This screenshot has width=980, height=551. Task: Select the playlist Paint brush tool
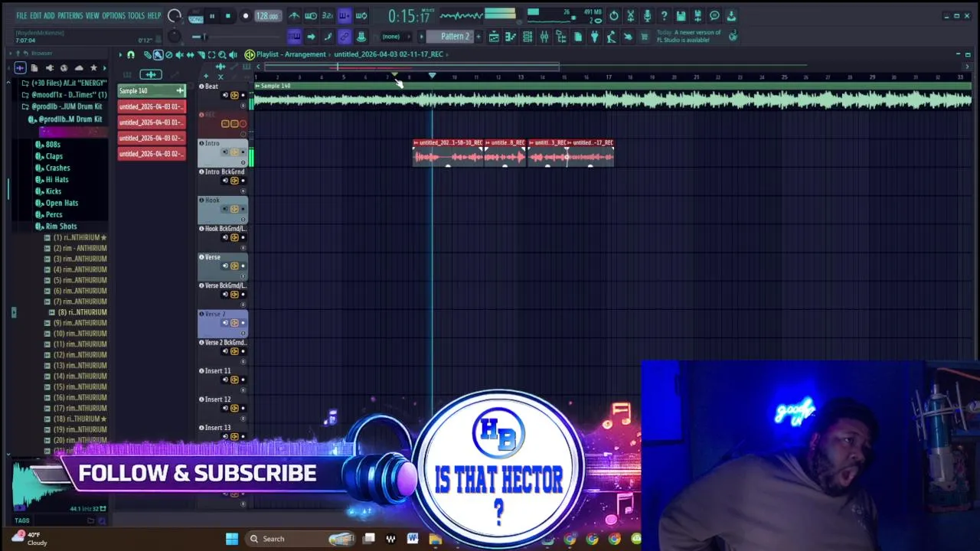pos(158,55)
